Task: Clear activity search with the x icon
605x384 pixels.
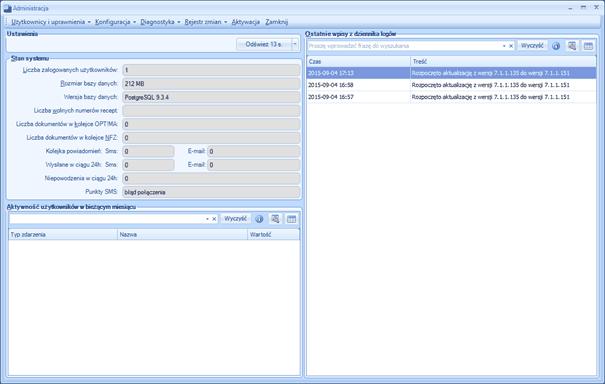Action: point(214,219)
